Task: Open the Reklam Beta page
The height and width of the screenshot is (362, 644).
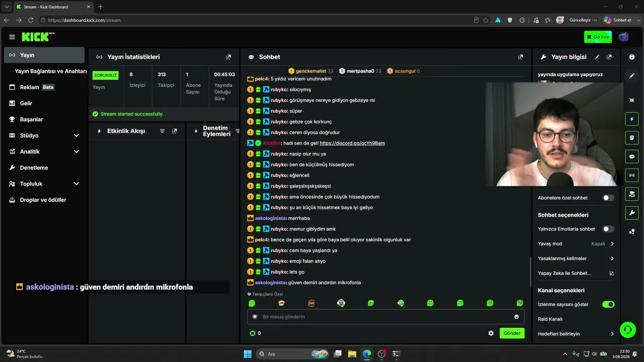Action: coord(44,87)
